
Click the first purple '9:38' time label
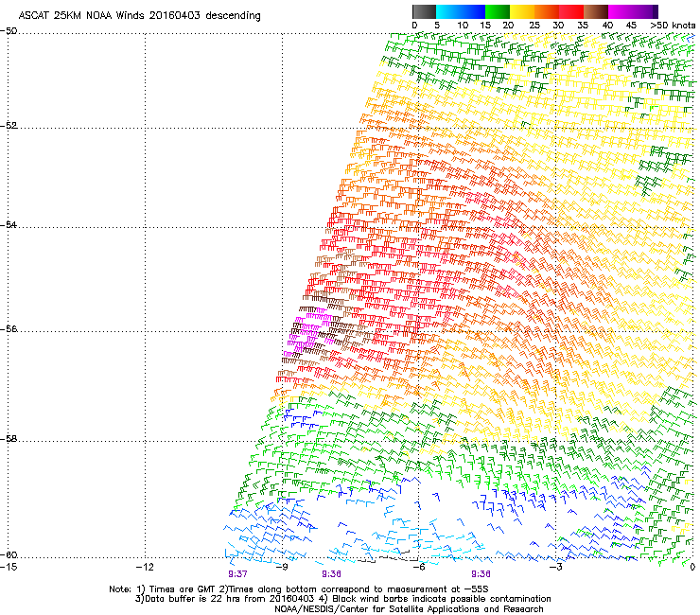(x=332, y=574)
